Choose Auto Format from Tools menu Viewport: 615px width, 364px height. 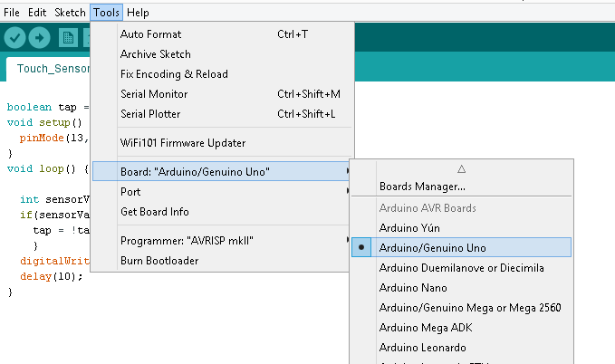pyautogui.click(x=222, y=34)
